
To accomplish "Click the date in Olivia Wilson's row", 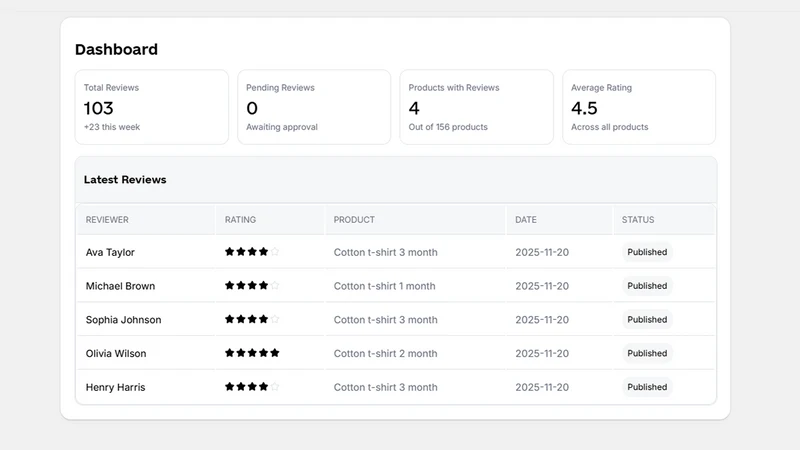I will point(542,353).
